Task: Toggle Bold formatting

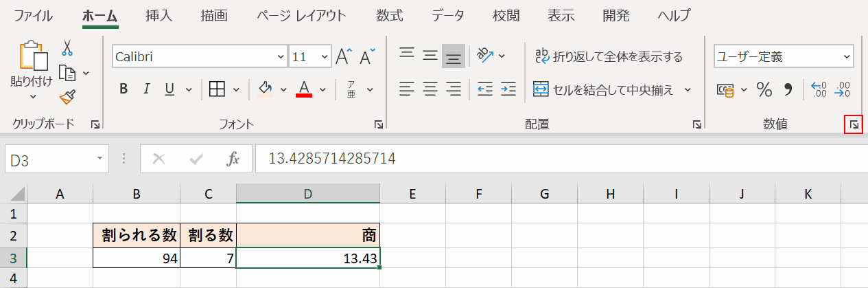Action: (124, 89)
